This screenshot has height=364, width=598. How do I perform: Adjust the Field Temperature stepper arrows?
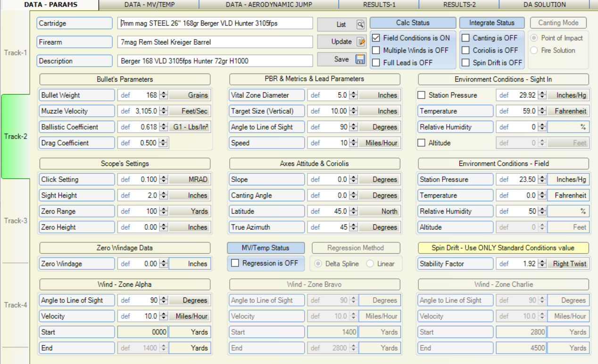point(542,195)
